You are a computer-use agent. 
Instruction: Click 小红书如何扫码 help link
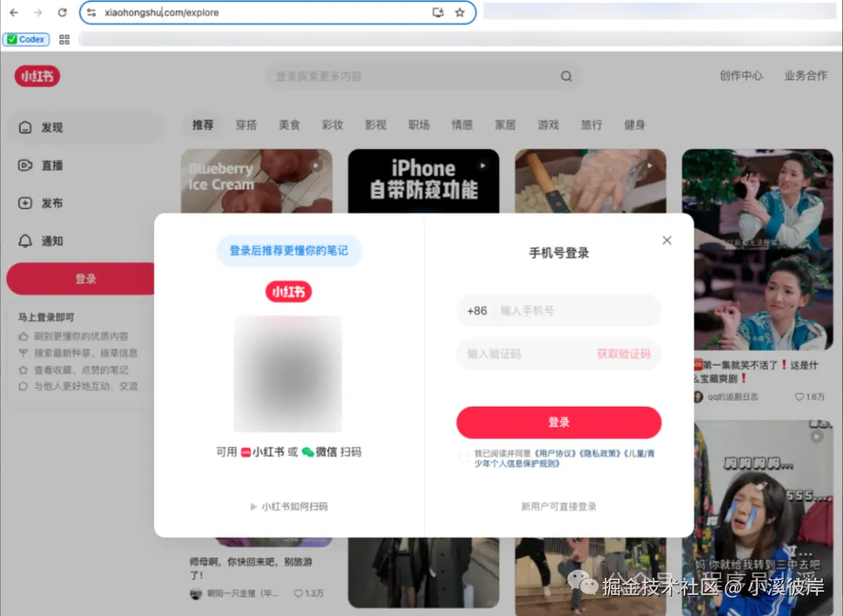click(290, 507)
